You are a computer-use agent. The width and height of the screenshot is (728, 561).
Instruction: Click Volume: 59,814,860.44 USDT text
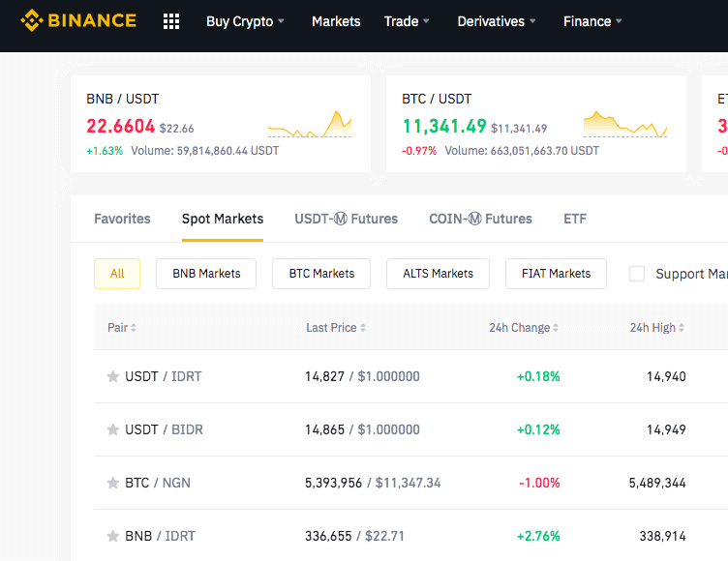[x=205, y=151]
